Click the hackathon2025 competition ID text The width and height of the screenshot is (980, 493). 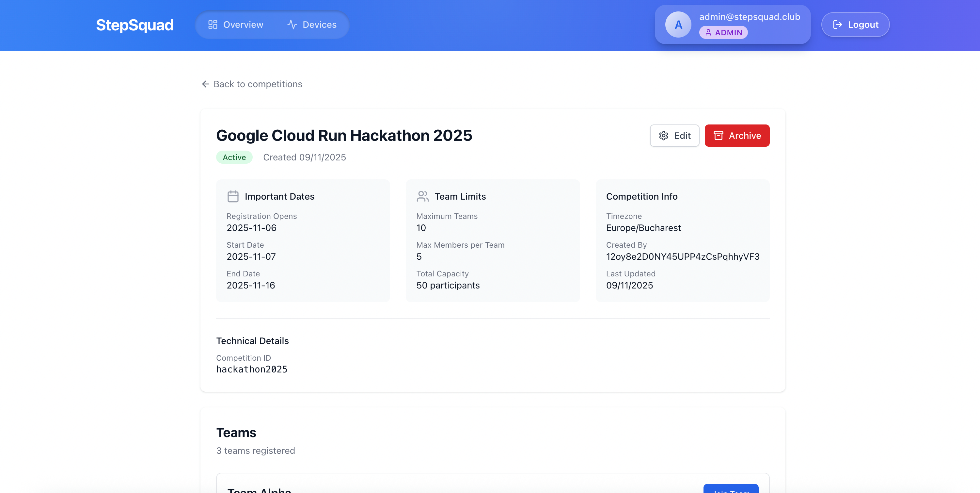coord(251,369)
